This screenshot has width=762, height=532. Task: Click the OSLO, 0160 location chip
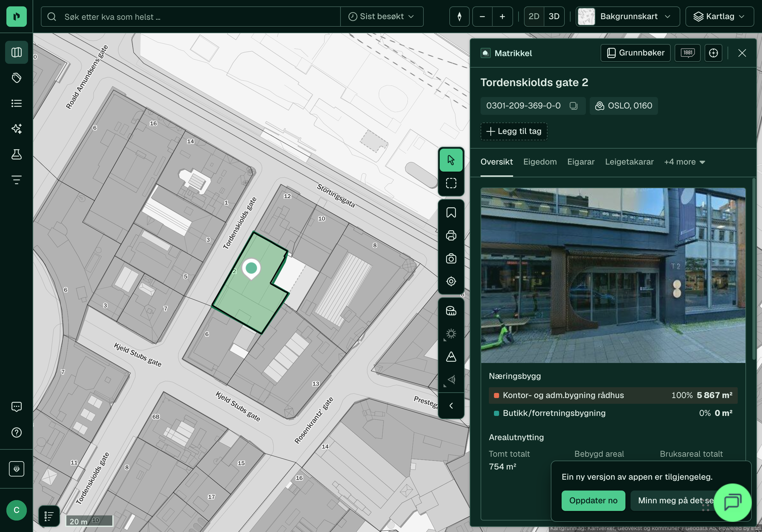(x=624, y=106)
